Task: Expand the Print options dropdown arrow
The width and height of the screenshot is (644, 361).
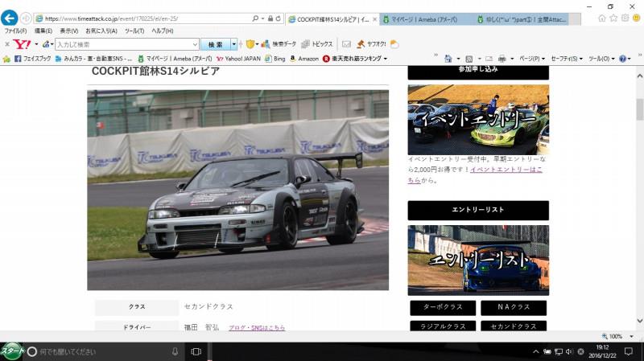Action: 512,59
